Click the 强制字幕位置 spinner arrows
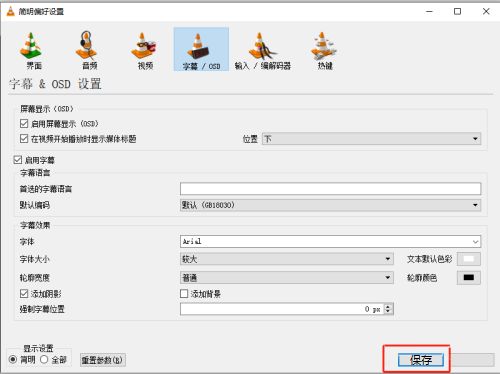Viewport: 500px width, 374px height. point(388,309)
